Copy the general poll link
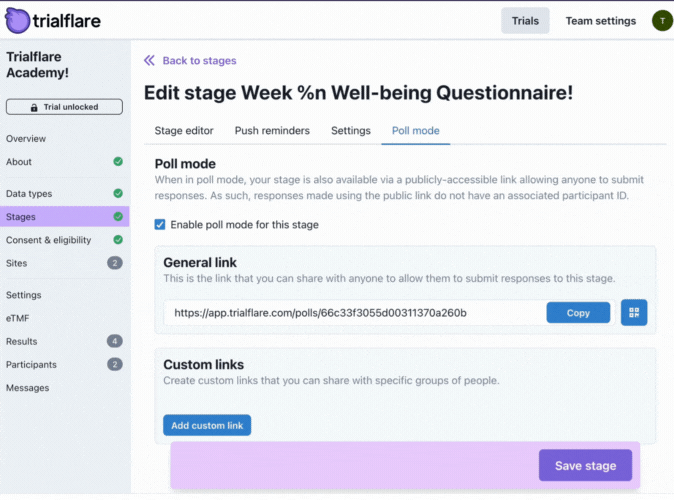The height and width of the screenshot is (500, 674). pyautogui.click(x=578, y=313)
